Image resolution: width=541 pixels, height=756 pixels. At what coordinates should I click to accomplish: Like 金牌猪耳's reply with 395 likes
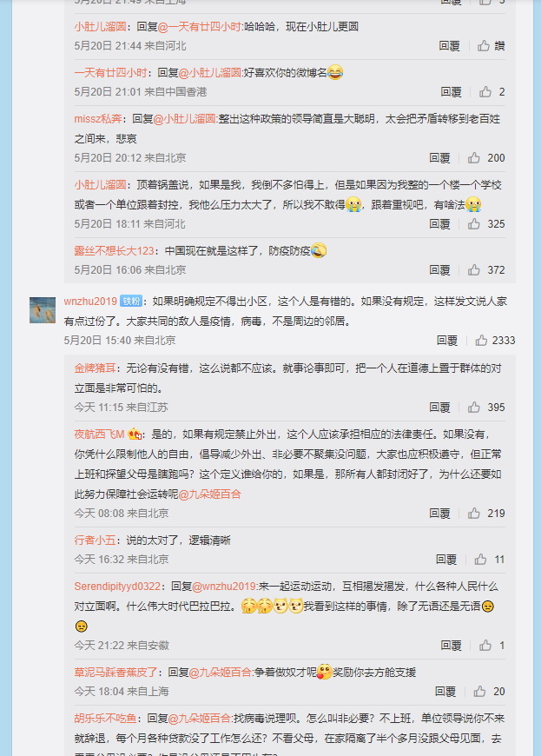[473, 408]
